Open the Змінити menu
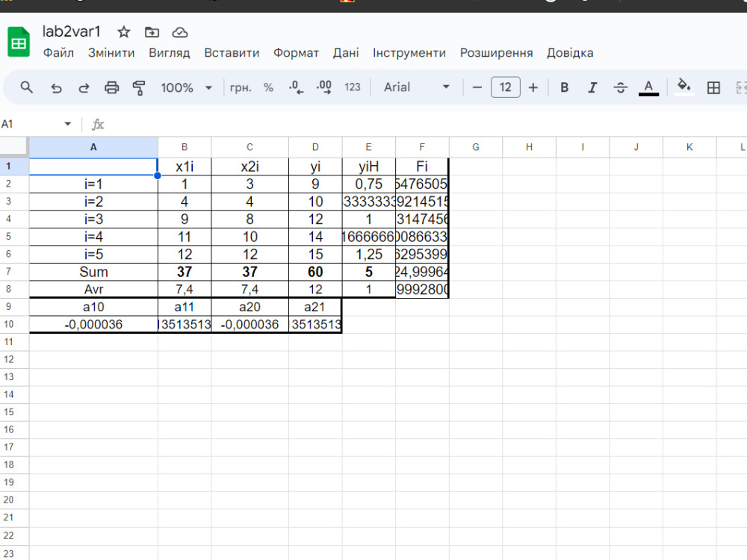 pyautogui.click(x=111, y=53)
